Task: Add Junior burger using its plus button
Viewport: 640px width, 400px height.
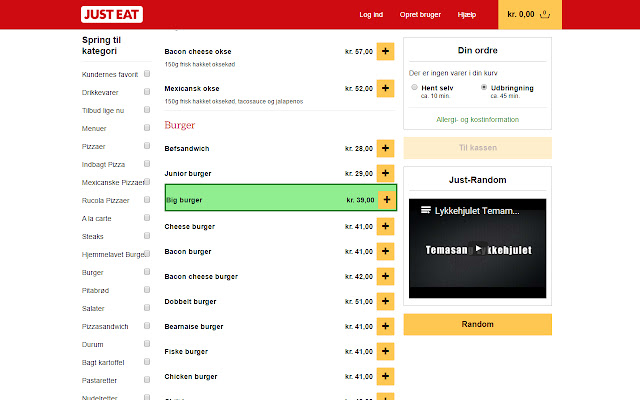Action: point(385,173)
